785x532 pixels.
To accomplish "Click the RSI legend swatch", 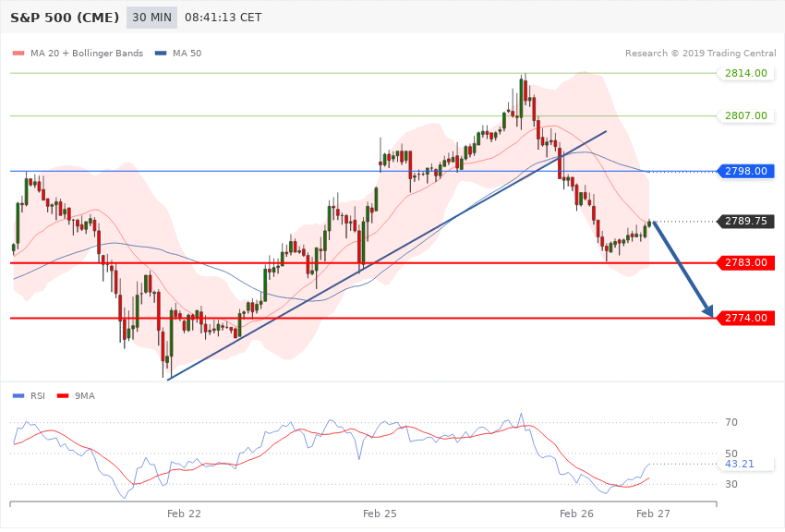I will coord(18,396).
